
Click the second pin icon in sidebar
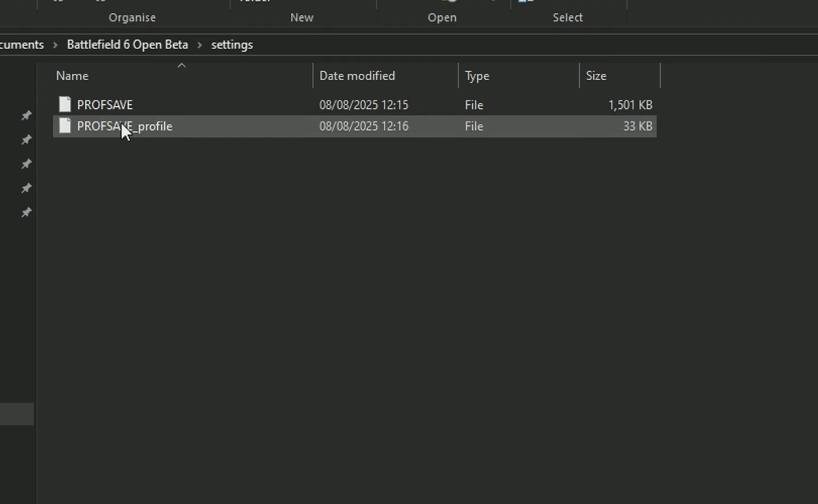tap(26, 139)
